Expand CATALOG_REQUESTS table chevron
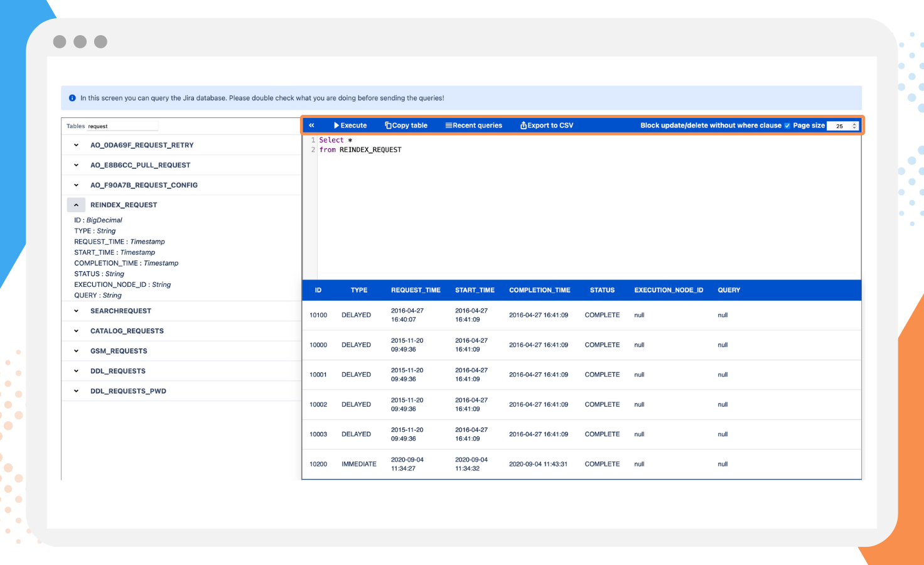Screen dimensions: 924x565 click(76, 331)
